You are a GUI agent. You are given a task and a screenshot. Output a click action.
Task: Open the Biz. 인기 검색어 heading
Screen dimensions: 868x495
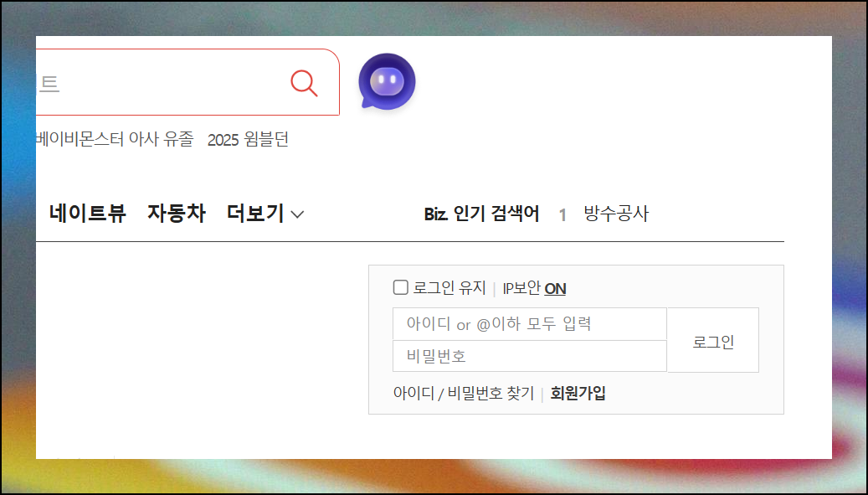coord(481,214)
